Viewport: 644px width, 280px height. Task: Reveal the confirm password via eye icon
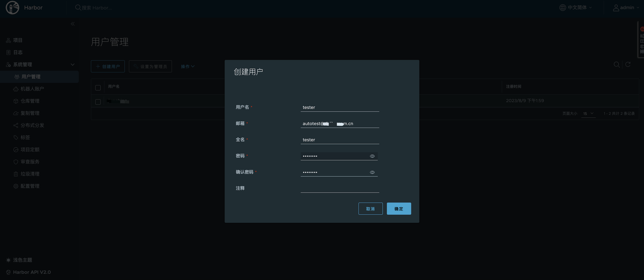372,172
